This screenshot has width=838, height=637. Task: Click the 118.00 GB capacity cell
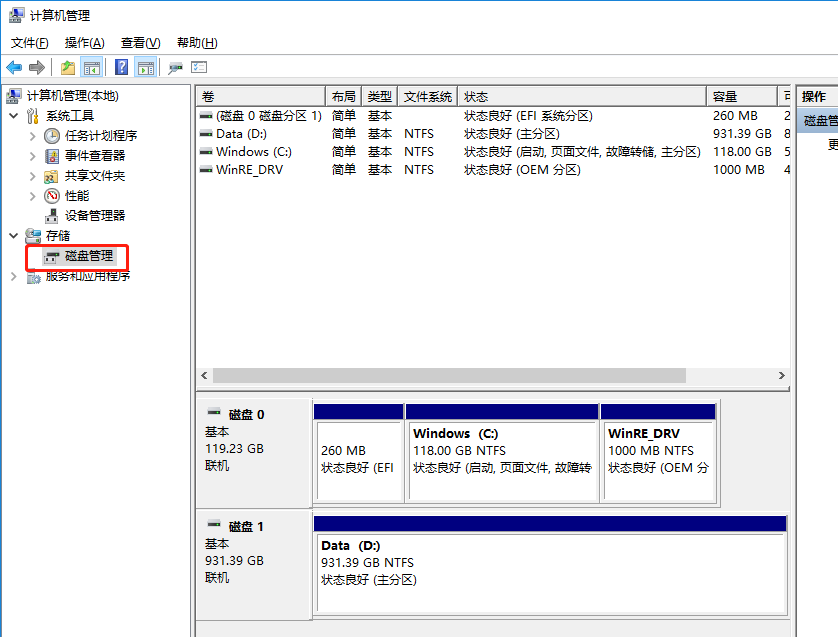coord(742,152)
